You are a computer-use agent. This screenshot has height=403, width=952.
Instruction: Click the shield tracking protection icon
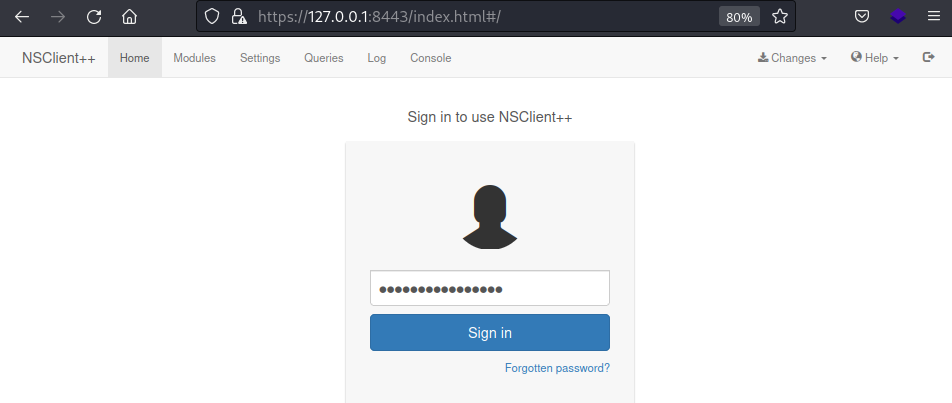pos(211,16)
